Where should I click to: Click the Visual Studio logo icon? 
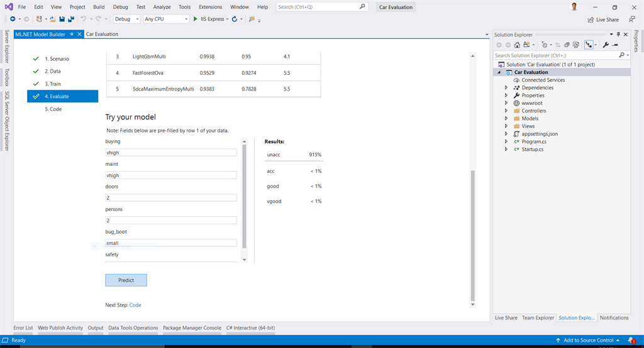tap(9, 6)
